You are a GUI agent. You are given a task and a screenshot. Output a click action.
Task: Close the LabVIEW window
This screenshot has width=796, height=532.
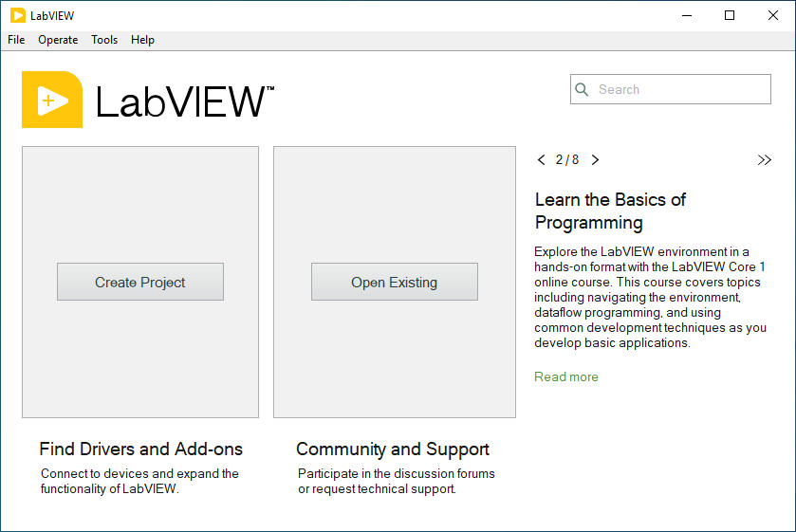[773, 15]
